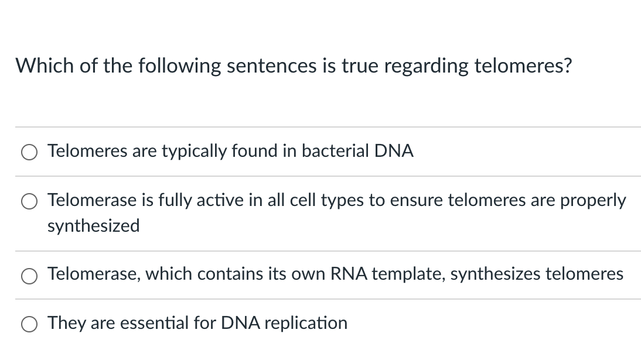Pick the 'essential for DNA replication' radio button
This screenshot has height=364, width=641.
pyautogui.click(x=30, y=324)
